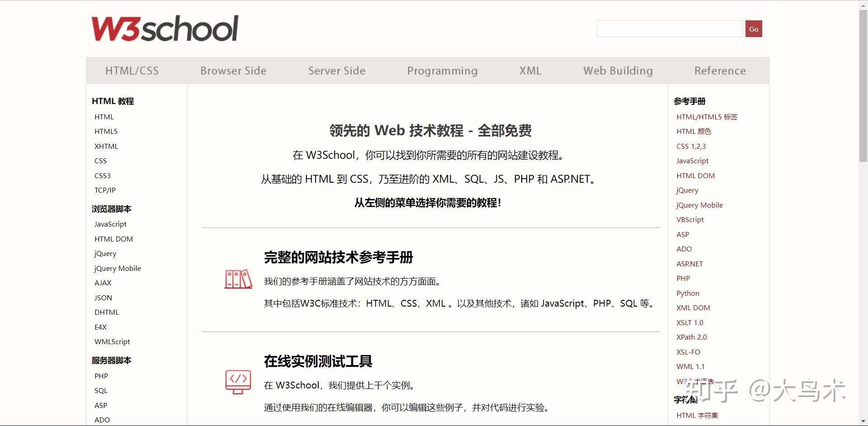The image size is (868, 426).
Task: Open WML 1.1 reference link
Action: pos(690,366)
